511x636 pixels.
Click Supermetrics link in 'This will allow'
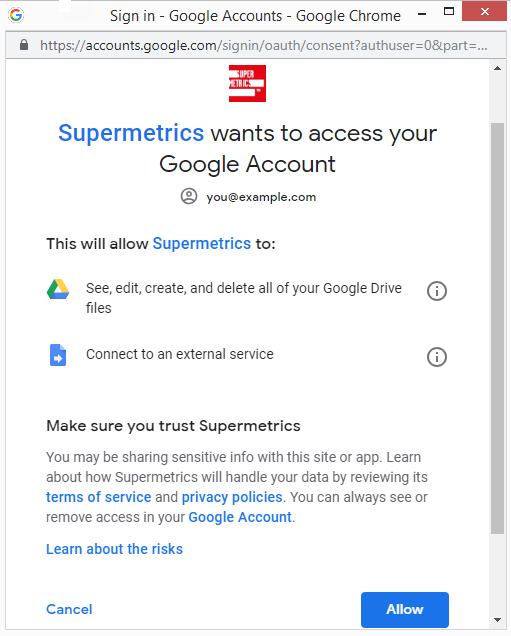(x=202, y=244)
